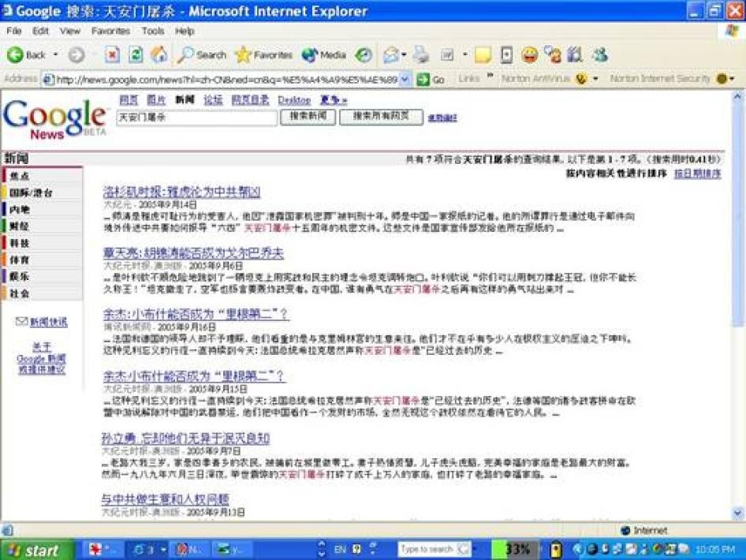The width and height of the screenshot is (746, 560).
Task: Click the History toolbar icon
Action: pos(364,55)
